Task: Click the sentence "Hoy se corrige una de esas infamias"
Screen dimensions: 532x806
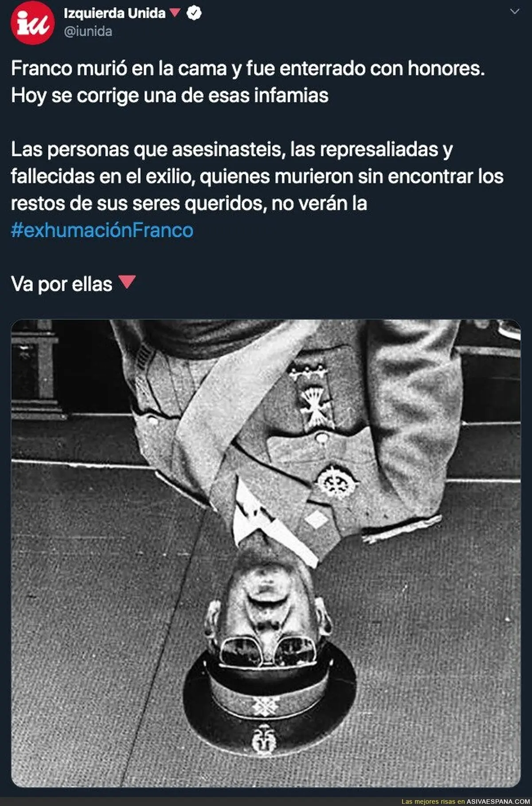Action: tap(170, 95)
